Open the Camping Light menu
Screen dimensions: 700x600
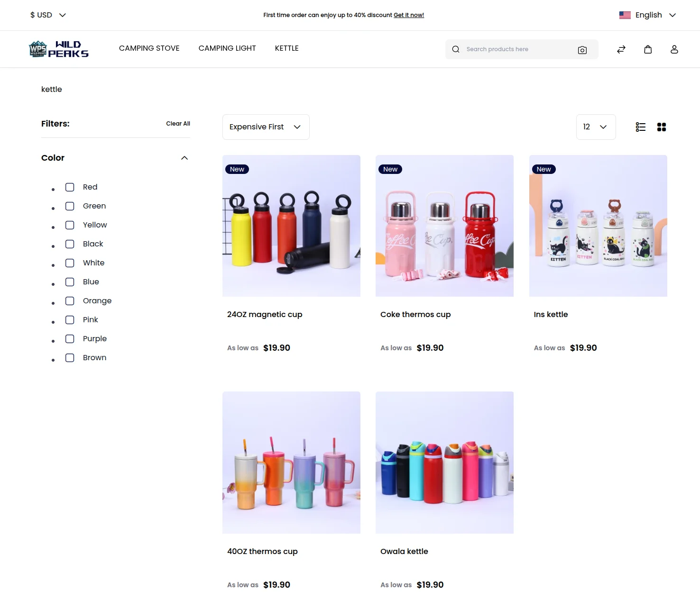227,48
